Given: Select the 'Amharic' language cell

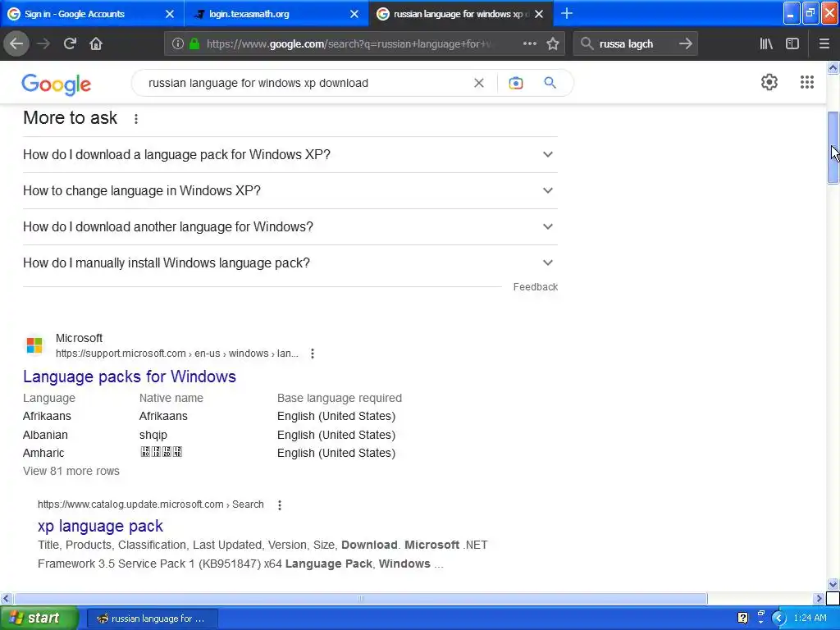Looking at the screenshot, I should (x=43, y=453).
